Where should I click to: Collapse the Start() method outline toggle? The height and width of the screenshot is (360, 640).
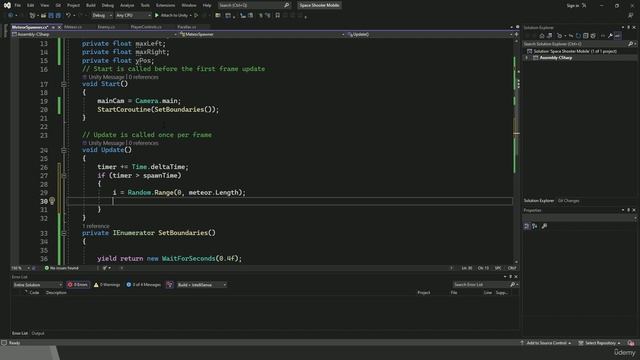[64, 84]
